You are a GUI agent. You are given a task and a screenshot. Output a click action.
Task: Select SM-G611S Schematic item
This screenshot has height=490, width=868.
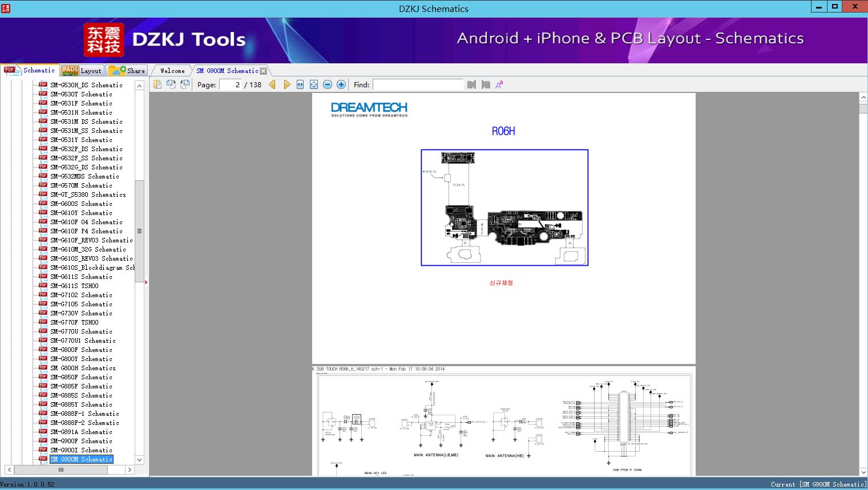(81, 277)
